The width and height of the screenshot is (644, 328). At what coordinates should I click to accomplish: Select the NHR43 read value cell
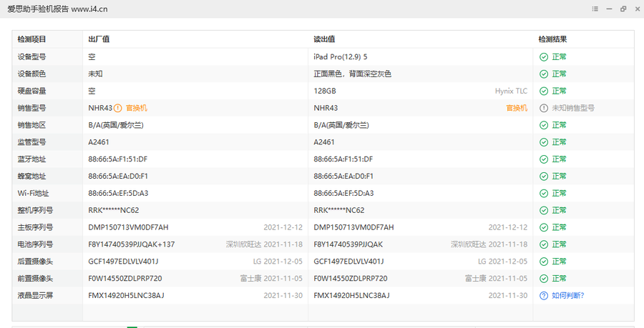click(326, 108)
